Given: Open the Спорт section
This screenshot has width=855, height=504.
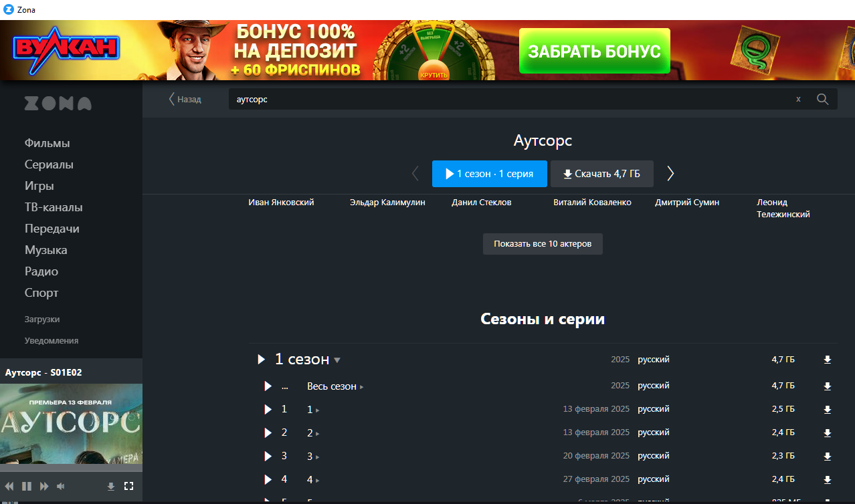Looking at the screenshot, I should [41, 293].
